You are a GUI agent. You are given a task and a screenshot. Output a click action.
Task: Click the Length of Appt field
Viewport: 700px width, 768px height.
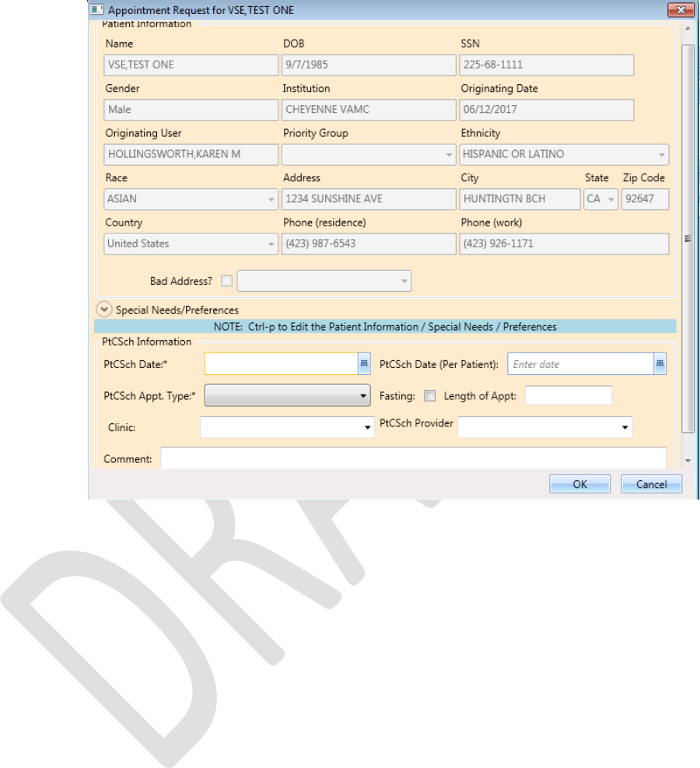(569, 395)
